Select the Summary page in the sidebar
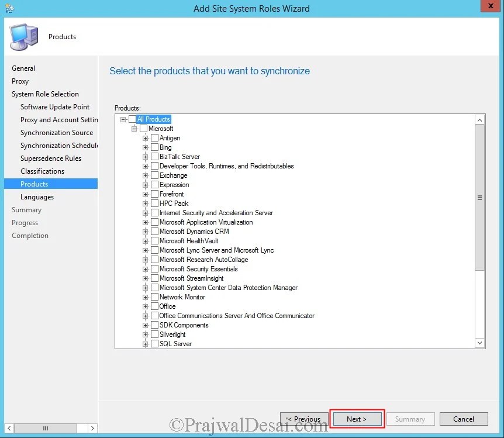 tap(26, 209)
